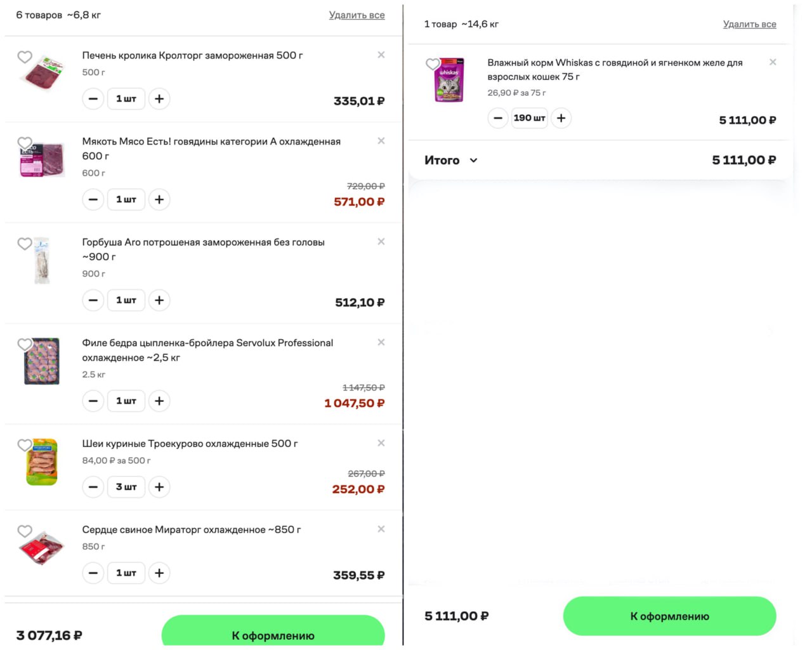Remove the Горбуша Aro item
The height and width of the screenshot is (650, 812).
381,242
